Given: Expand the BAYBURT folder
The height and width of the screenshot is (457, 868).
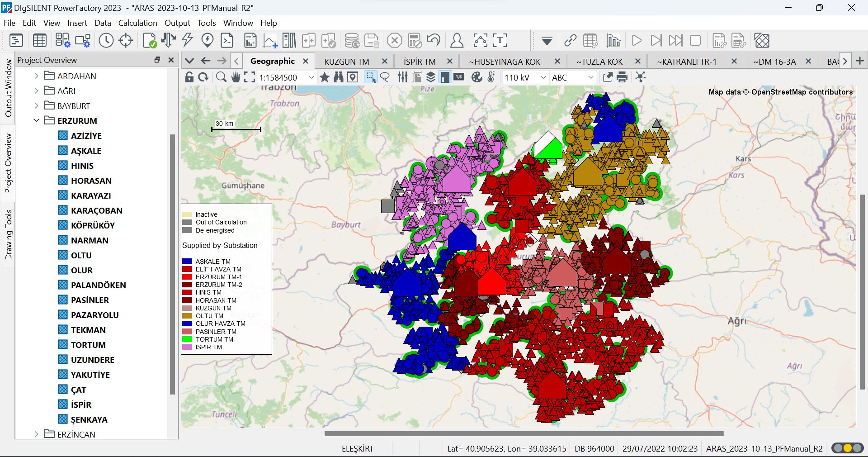Looking at the screenshot, I should (x=37, y=106).
